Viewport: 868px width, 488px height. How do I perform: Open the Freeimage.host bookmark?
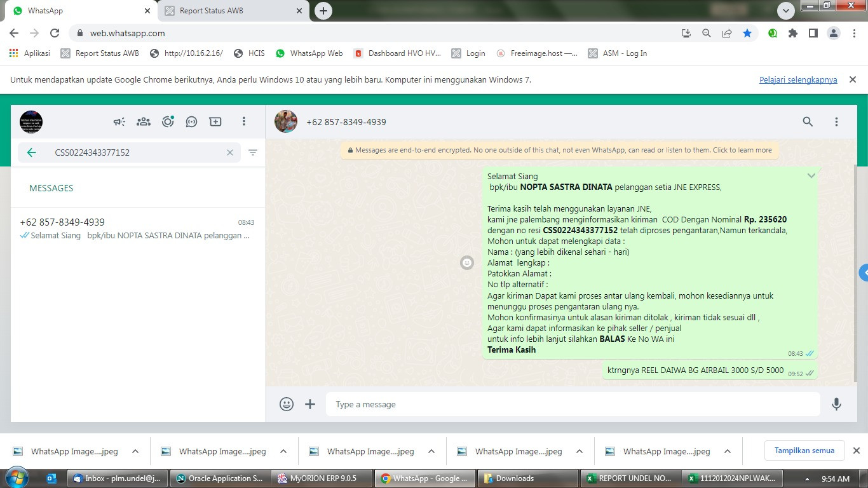tap(538, 53)
